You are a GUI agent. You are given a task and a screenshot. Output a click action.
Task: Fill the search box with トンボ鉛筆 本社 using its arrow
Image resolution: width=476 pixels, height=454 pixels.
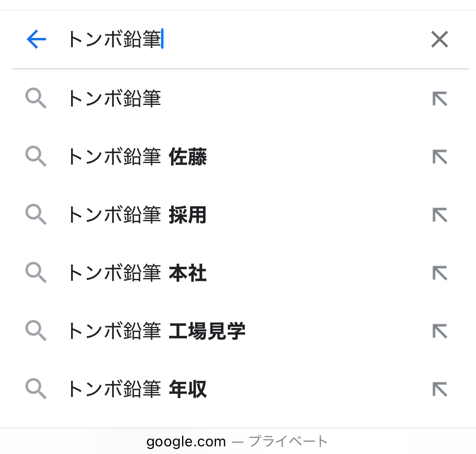point(440,273)
